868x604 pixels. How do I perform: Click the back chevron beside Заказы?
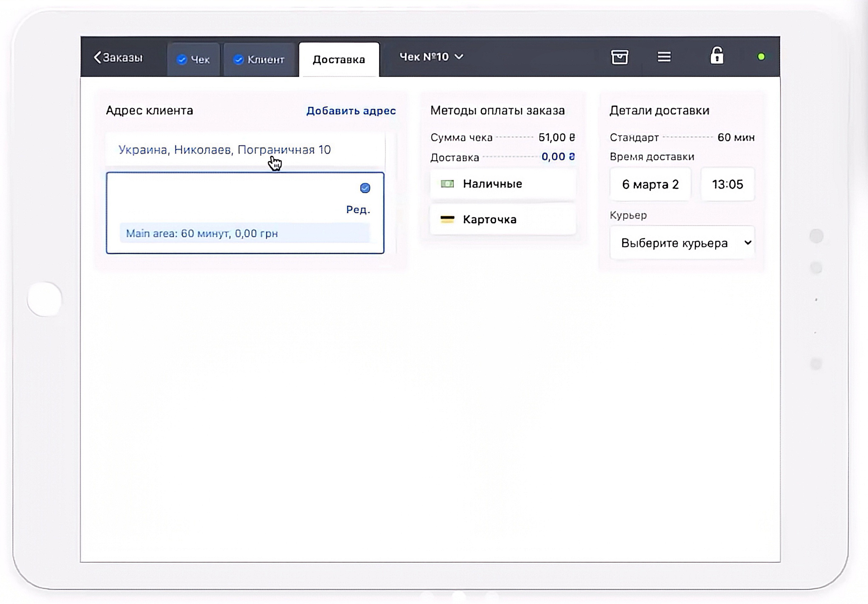[x=97, y=57]
